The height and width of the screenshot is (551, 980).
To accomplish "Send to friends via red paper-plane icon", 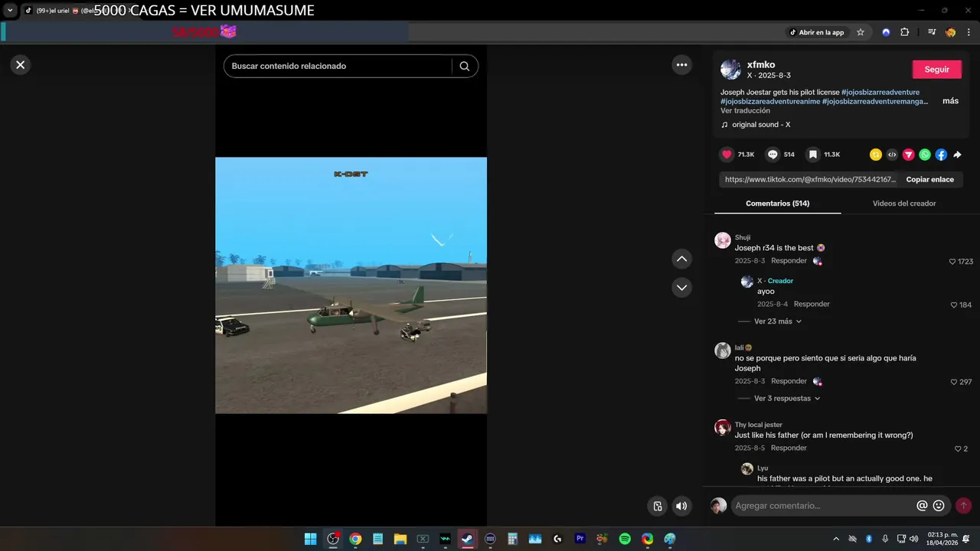I will (909, 155).
